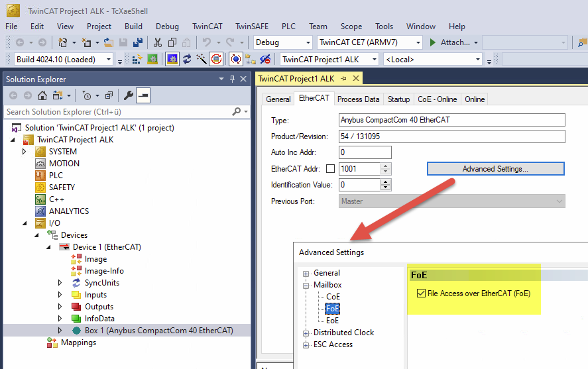588x369 pixels.
Task: Click the New Project toolbar icon
Action: tap(62, 42)
